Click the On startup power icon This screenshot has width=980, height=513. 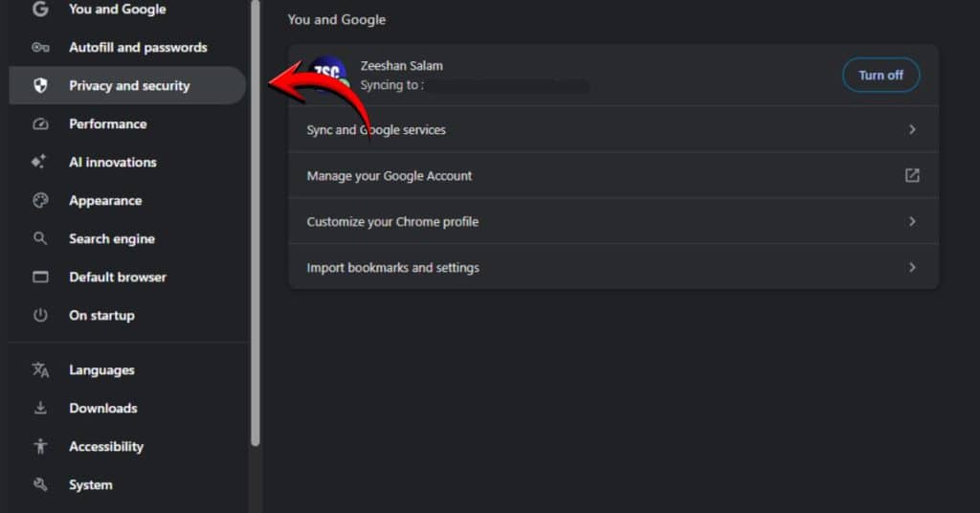pos(40,316)
